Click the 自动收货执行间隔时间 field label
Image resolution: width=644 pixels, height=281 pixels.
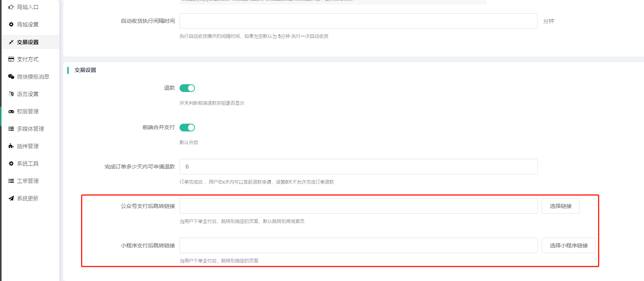(x=148, y=21)
